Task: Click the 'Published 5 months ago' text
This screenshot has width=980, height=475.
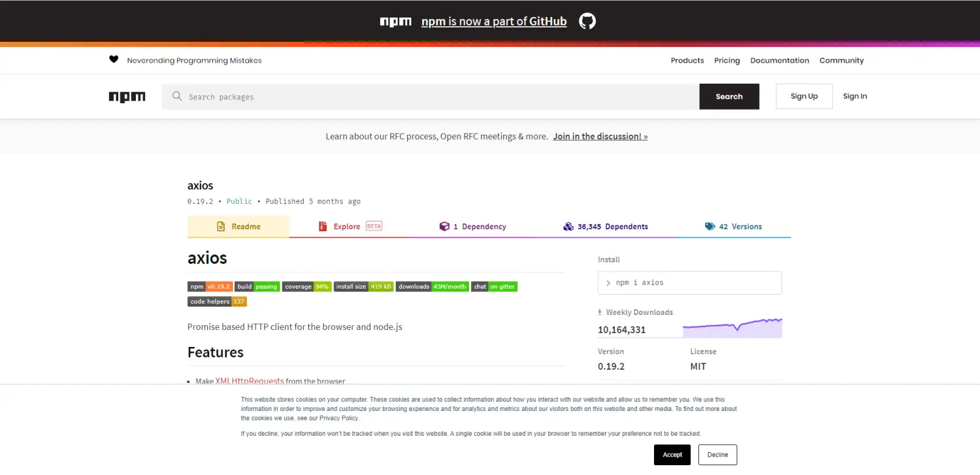Action: [313, 201]
